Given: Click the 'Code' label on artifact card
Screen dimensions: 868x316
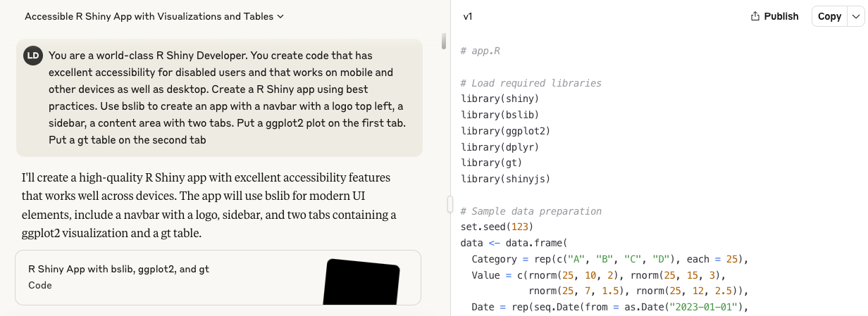Looking at the screenshot, I should click(39, 286).
